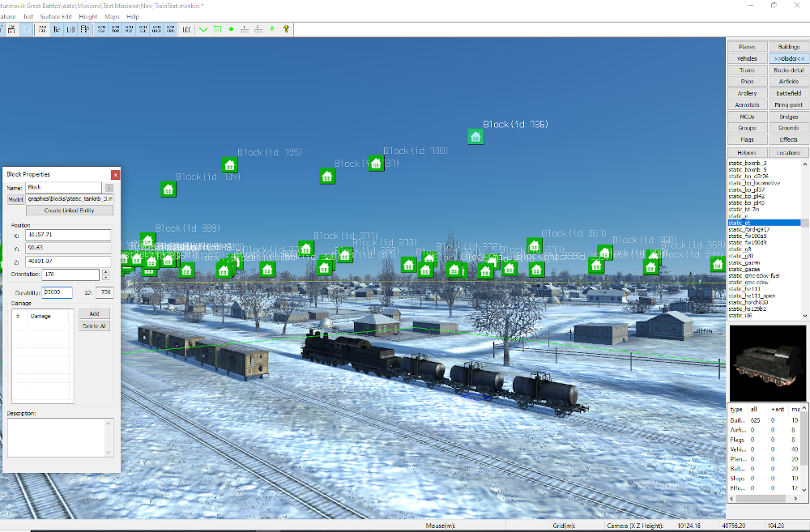
Task: Click the toolbar icon right of LIB
Action: (x=85, y=29)
